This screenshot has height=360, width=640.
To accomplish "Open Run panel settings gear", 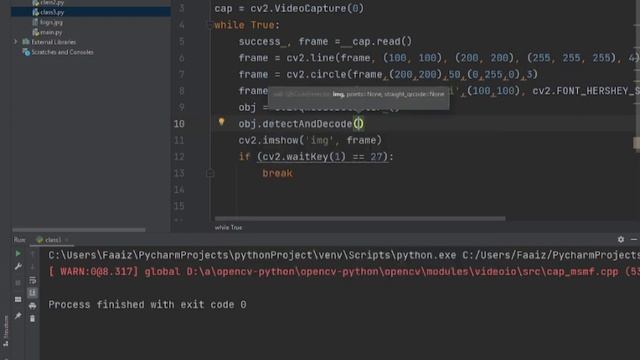I will [x=621, y=239].
